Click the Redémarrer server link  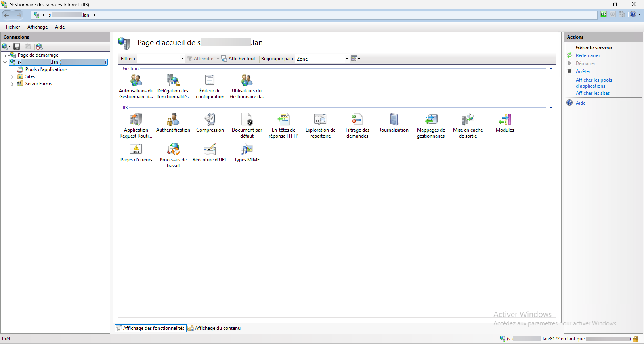point(588,55)
